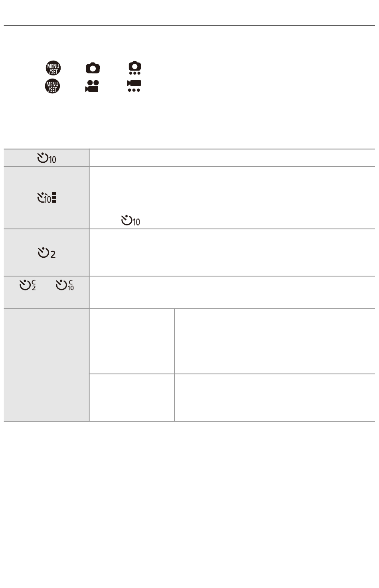Click the taller wide blank cell in the split row
Viewport: 379px width, 588px height.
275,341
